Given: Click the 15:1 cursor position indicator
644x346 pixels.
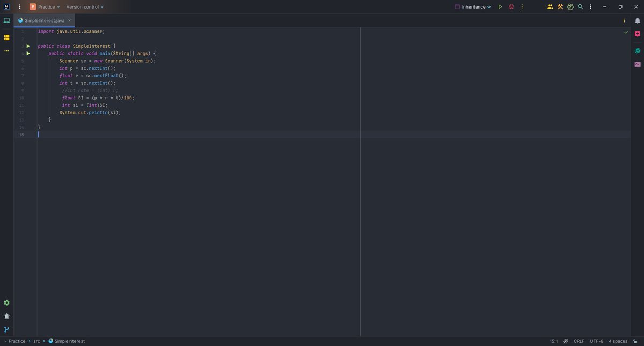Looking at the screenshot, I should [553, 341].
